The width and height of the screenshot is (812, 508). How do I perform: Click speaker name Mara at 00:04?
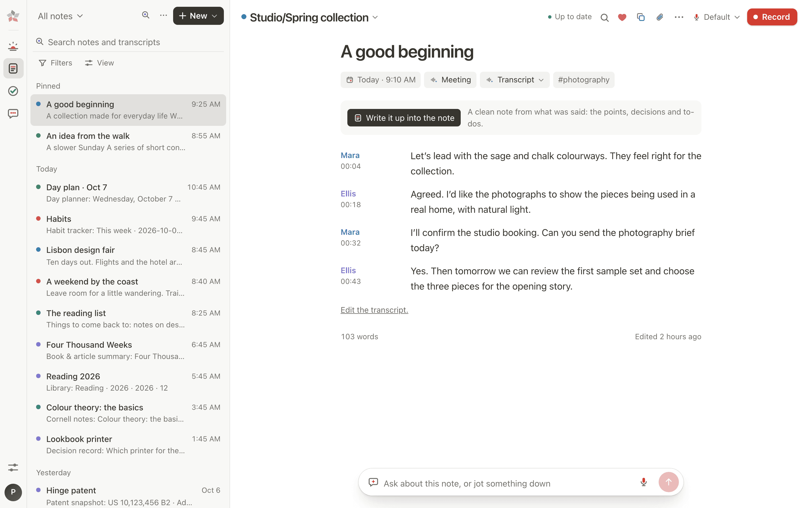tap(350, 155)
